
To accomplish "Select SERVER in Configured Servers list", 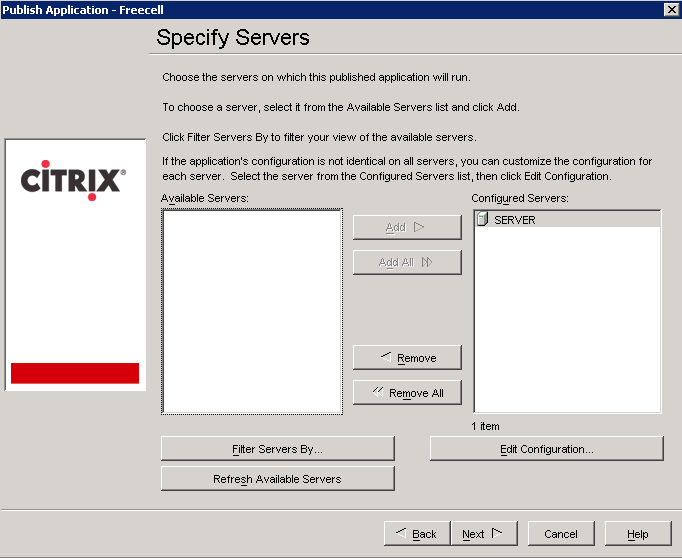I will coord(567,219).
